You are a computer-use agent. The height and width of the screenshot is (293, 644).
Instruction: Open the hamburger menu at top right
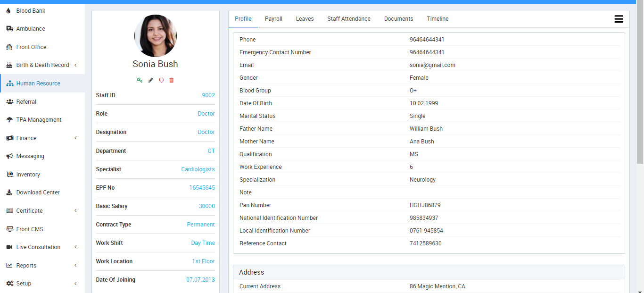[x=619, y=19]
